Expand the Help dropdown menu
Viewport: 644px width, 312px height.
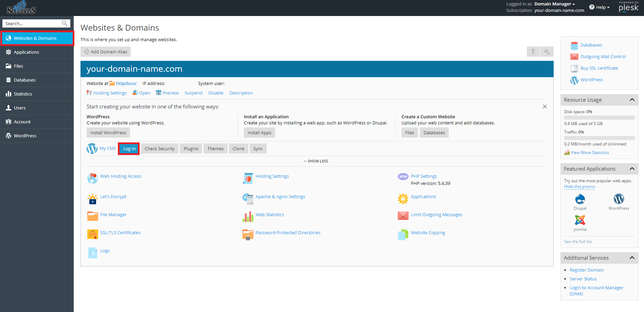600,7
